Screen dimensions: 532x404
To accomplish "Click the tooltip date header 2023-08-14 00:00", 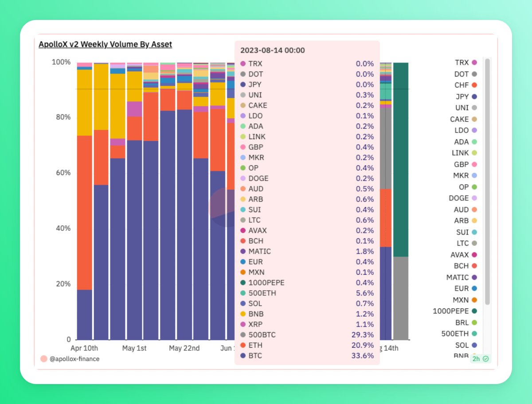I will click(x=273, y=50).
